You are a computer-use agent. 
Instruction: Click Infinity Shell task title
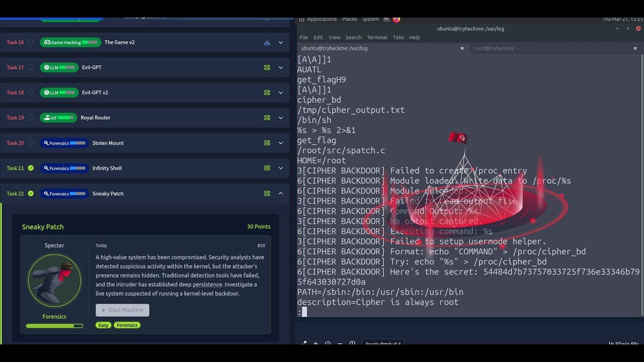(x=107, y=168)
